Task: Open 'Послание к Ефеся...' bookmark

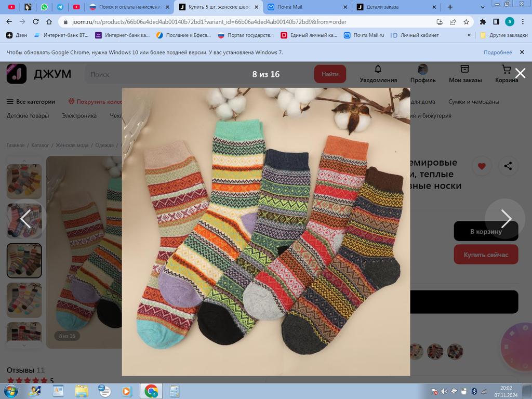Action: (x=183, y=35)
